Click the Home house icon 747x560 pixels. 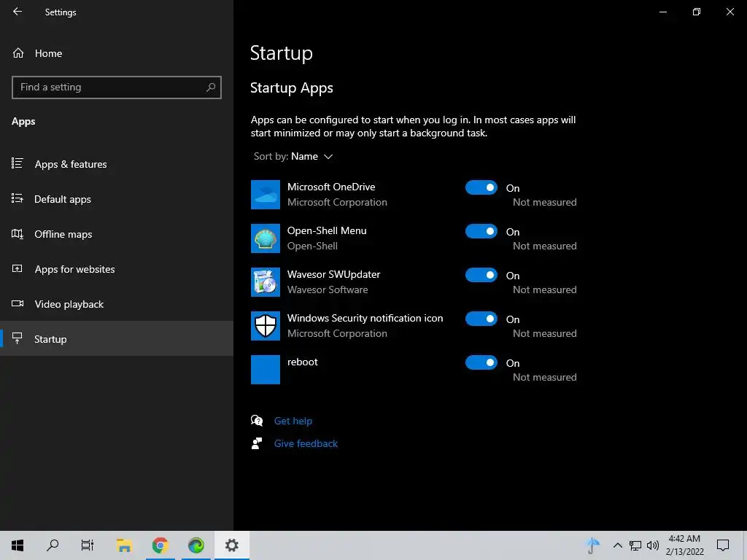[x=18, y=52]
